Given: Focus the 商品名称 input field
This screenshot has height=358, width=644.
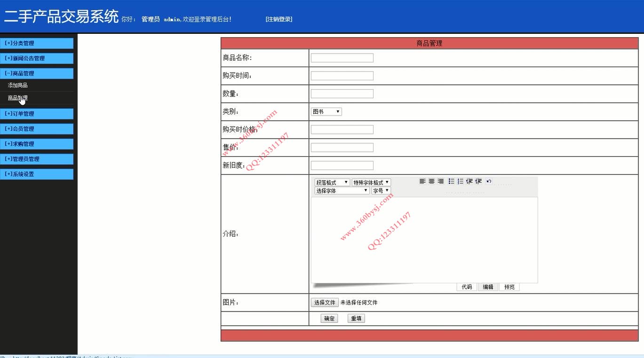Looking at the screenshot, I should point(342,58).
